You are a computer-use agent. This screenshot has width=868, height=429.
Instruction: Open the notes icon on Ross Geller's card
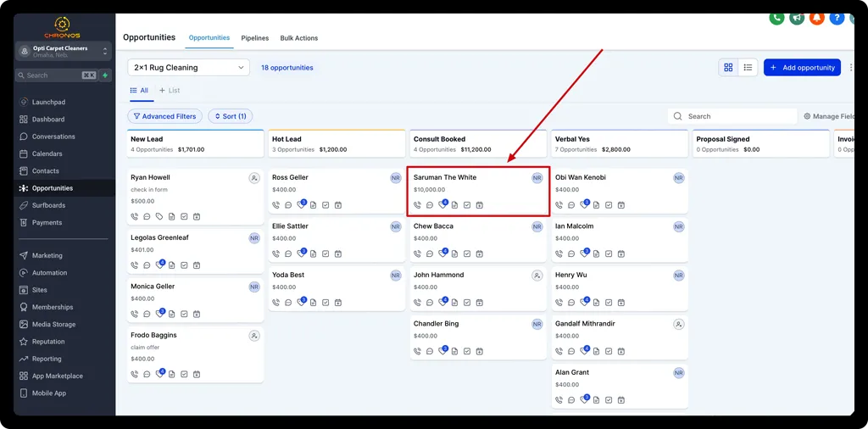(x=314, y=205)
